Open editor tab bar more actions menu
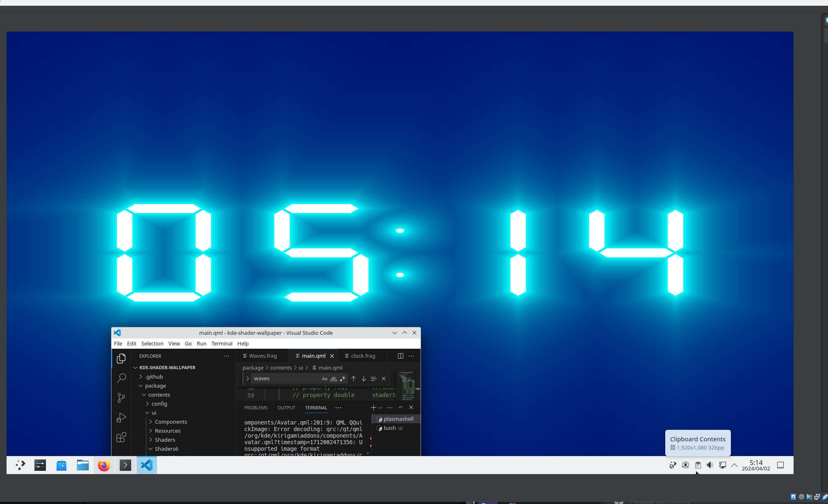This screenshot has height=504, width=828. 411,356
